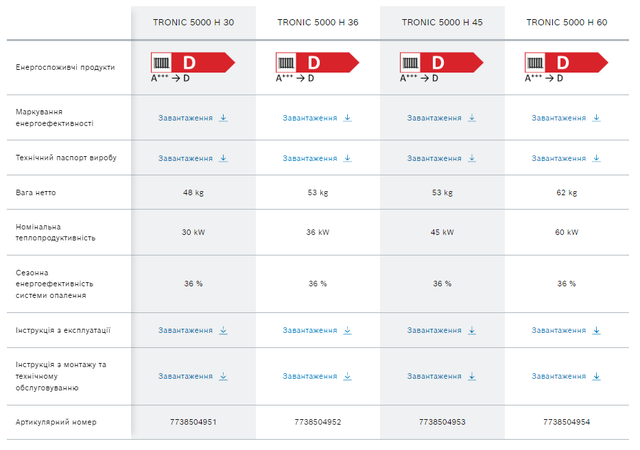Viewport: 640px width, 450px height.
Task: Click download arrow icon for H 45 operating instructions
Action: tap(472, 330)
